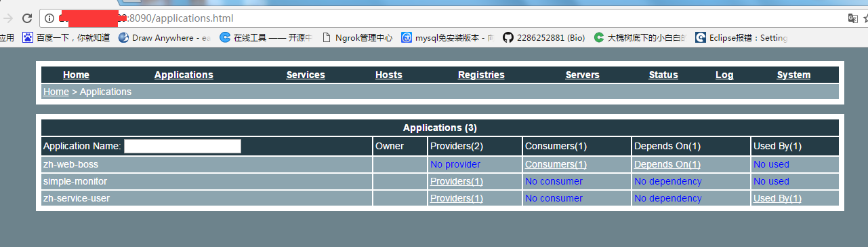
Task: Open the 大槐树底下的小白白 bookmark
Action: click(640, 38)
